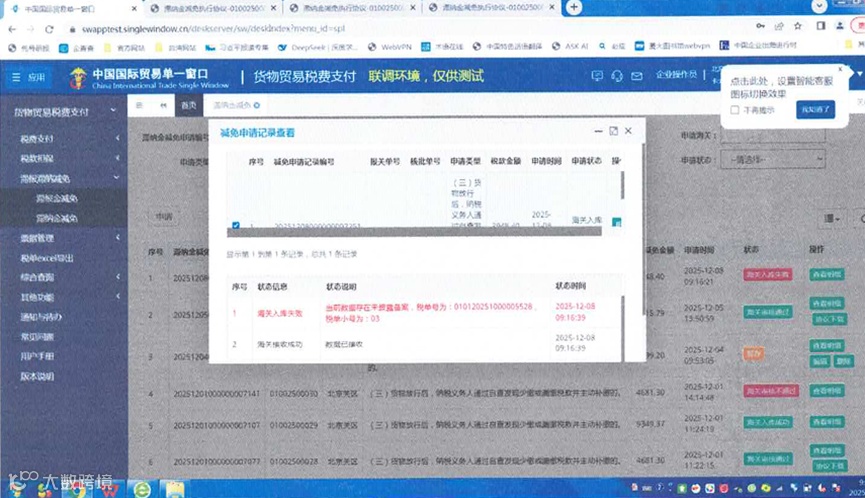Open customer service headset icon
The width and height of the screenshot is (865, 498).
[x=617, y=76]
